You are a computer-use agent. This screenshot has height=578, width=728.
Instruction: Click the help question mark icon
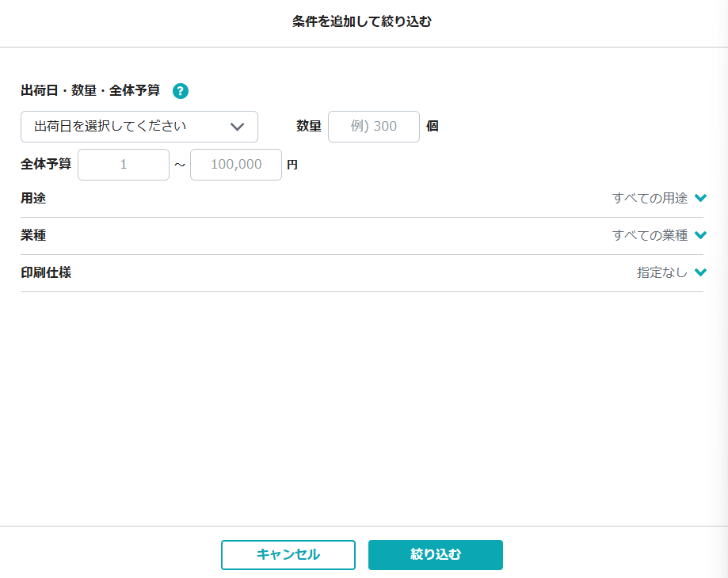(x=181, y=91)
